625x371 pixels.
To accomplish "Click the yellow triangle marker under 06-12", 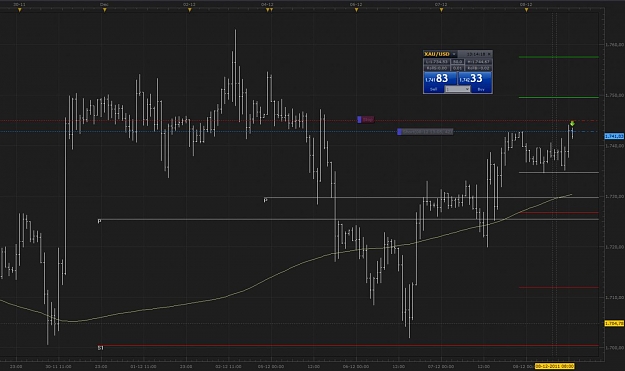I will (356, 10).
